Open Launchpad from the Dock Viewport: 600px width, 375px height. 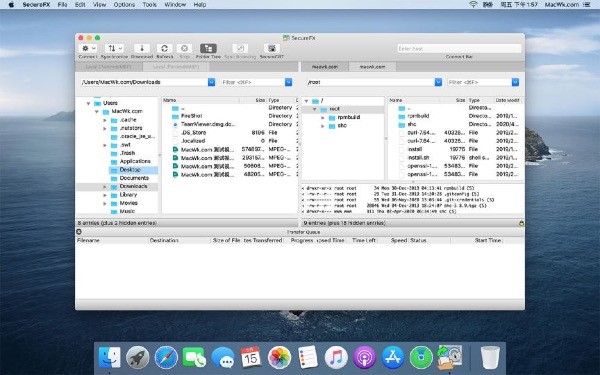[x=138, y=358]
